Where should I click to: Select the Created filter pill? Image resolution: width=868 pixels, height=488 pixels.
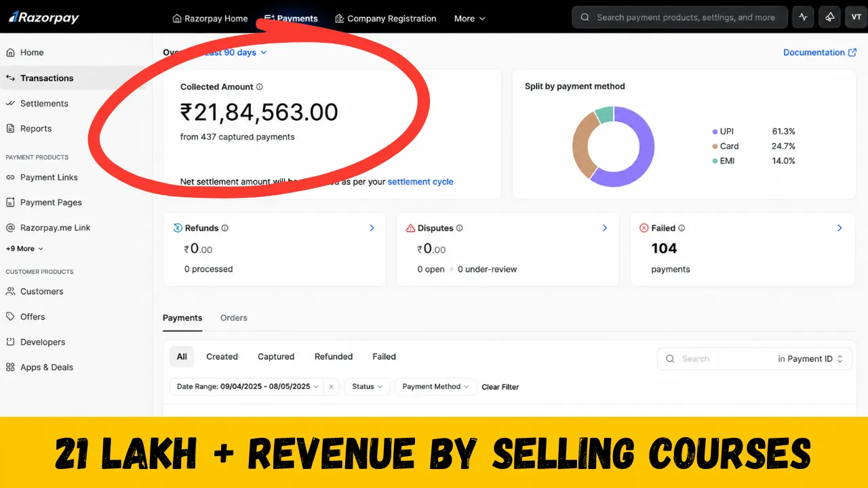click(x=222, y=357)
